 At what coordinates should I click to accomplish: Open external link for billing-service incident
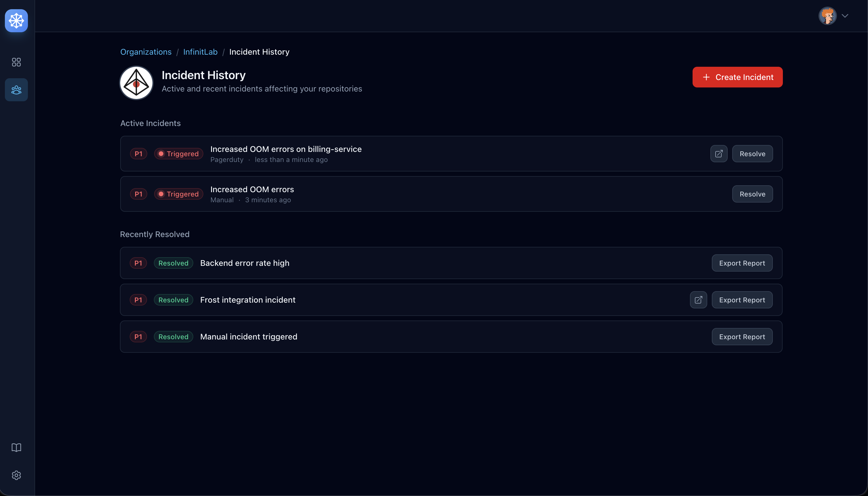[719, 154]
